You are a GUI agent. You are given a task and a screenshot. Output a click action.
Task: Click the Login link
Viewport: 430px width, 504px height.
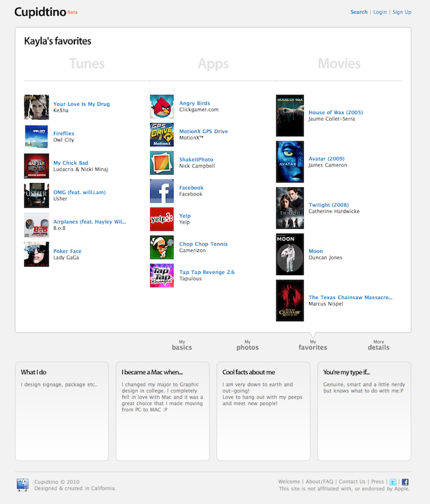pyautogui.click(x=380, y=12)
